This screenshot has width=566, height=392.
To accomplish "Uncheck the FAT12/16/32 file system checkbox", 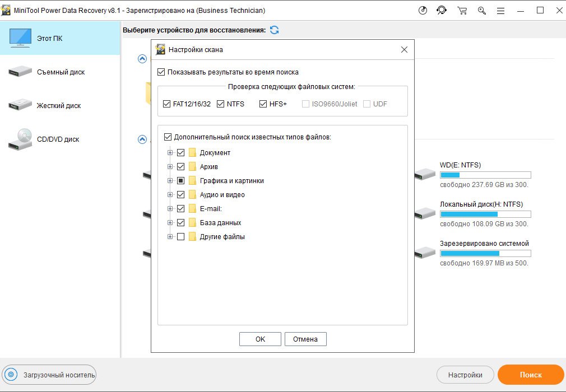I will click(x=166, y=104).
